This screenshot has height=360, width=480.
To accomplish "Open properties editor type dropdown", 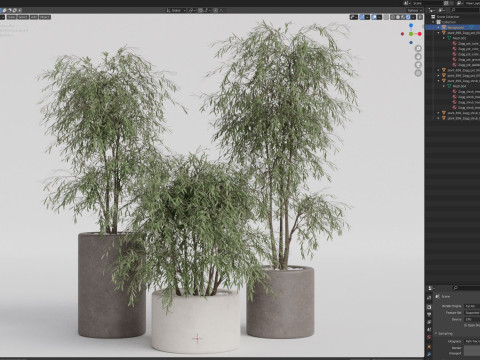I will pos(431,288).
